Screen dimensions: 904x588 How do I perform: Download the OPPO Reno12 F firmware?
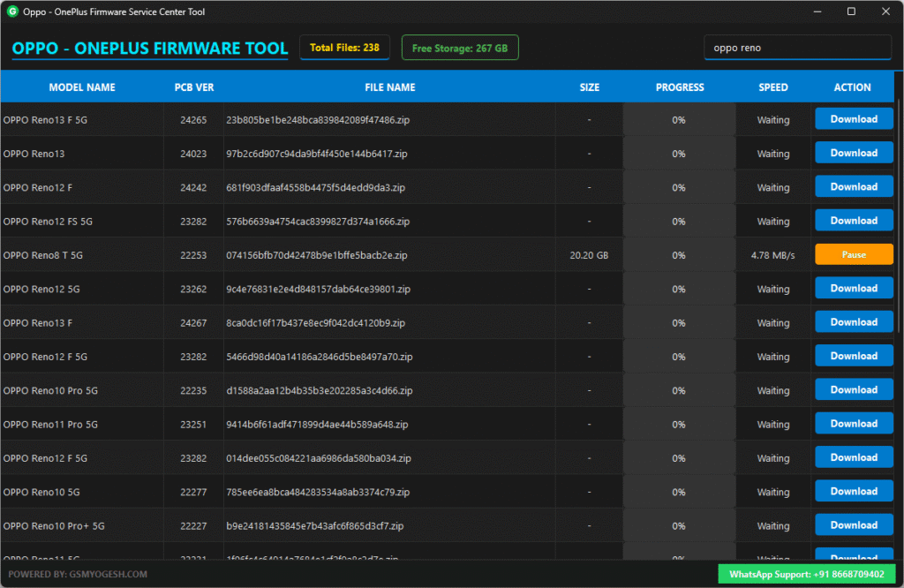click(x=853, y=186)
